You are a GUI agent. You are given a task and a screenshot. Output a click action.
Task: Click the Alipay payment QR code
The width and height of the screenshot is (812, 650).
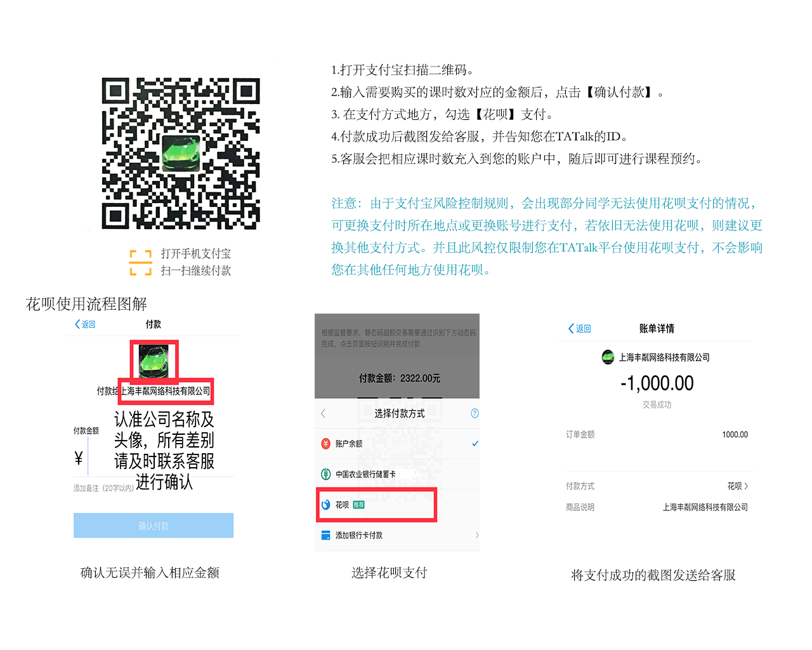point(181,153)
